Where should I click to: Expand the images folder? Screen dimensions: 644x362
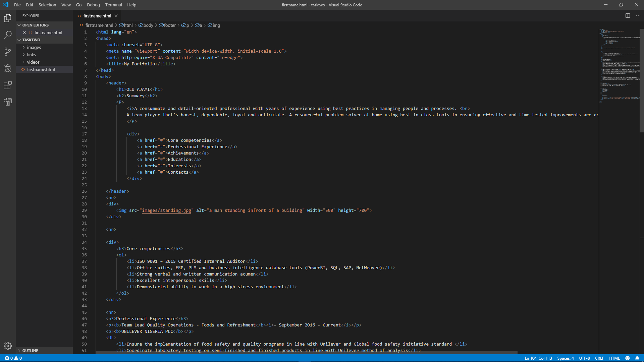point(34,47)
